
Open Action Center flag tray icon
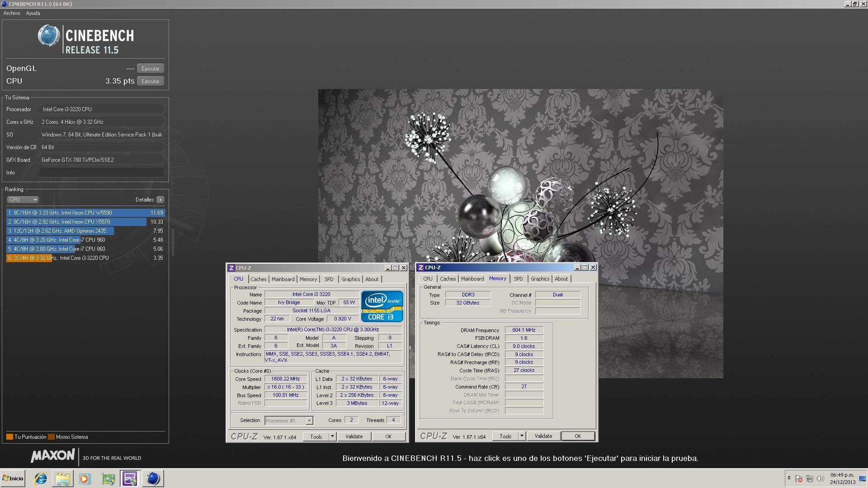coord(799,479)
